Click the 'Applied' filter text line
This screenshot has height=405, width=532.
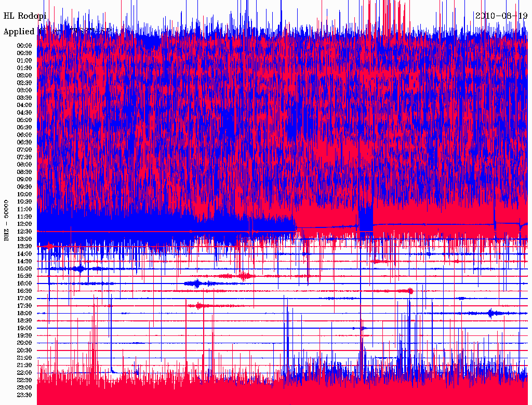pyautogui.click(x=58, y=32)
